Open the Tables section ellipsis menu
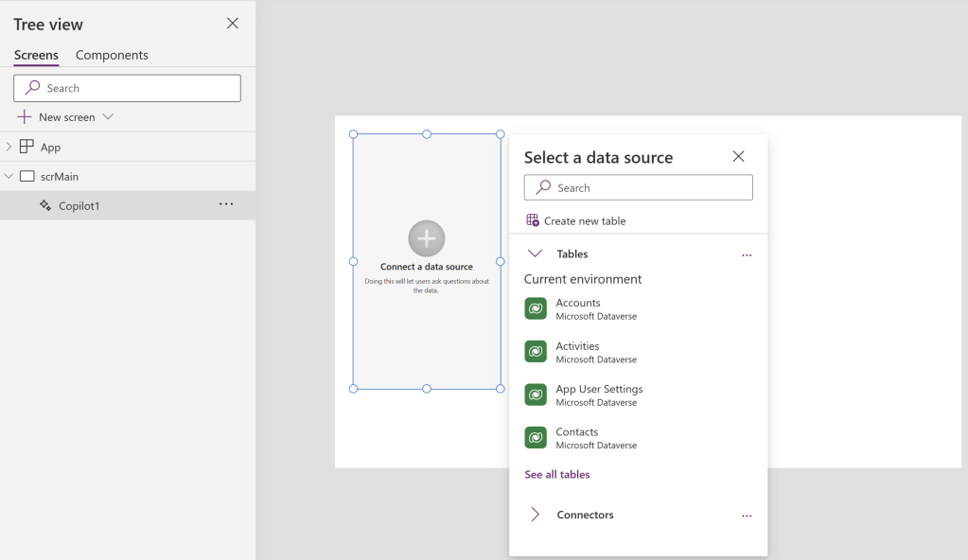This screenshot has height=560, width=968. [x=747, y=254]
